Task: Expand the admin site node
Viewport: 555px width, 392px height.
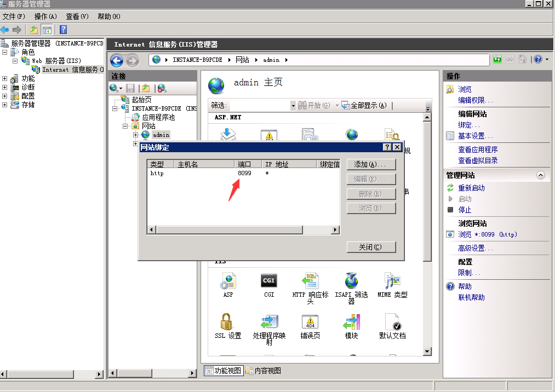Action: (135, 135)
